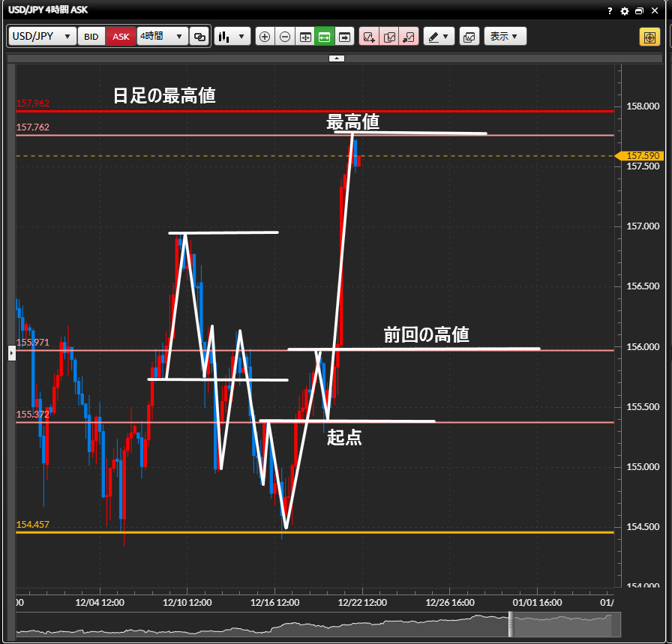
Task: Click the edit indicator icon
Action: click(389, 37)
